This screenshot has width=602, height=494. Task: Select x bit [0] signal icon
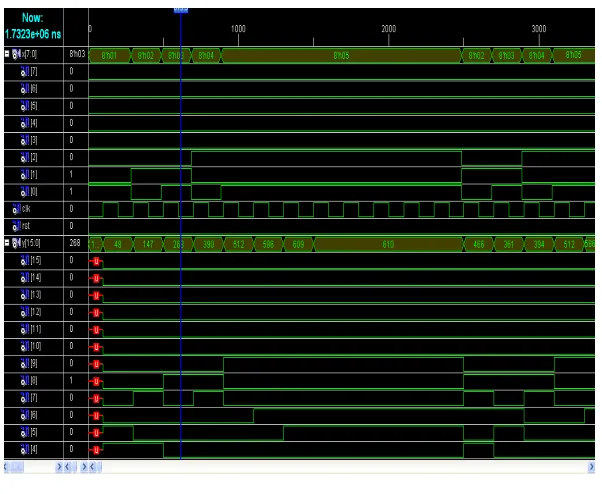click(x=25, y=192)
